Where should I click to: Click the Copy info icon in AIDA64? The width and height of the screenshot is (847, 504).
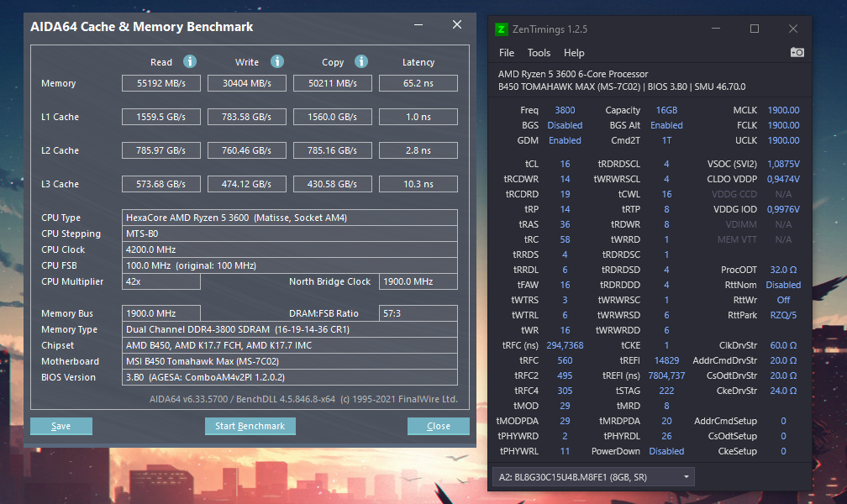pyautogui.click(x=361, y=61)
